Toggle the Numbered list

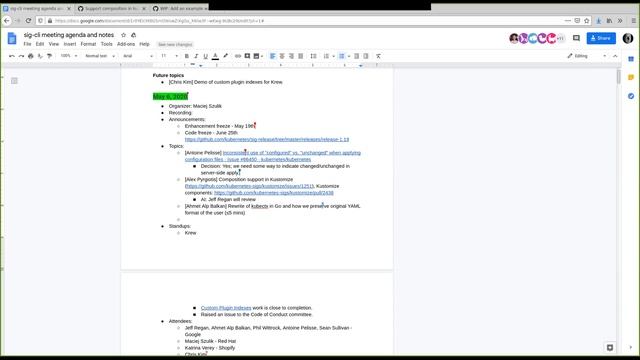point(326,56)
